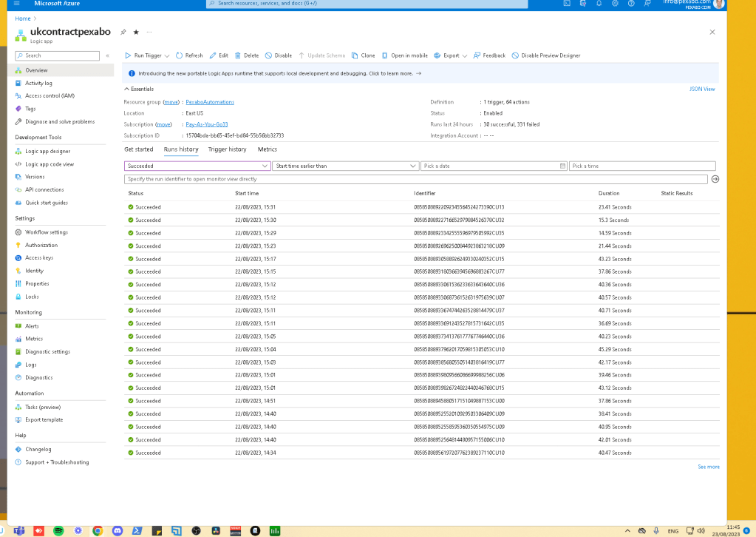Viewport: 756px width, 537px height.
Task: Show hidden system tray icons
Action: coord(627,531)
